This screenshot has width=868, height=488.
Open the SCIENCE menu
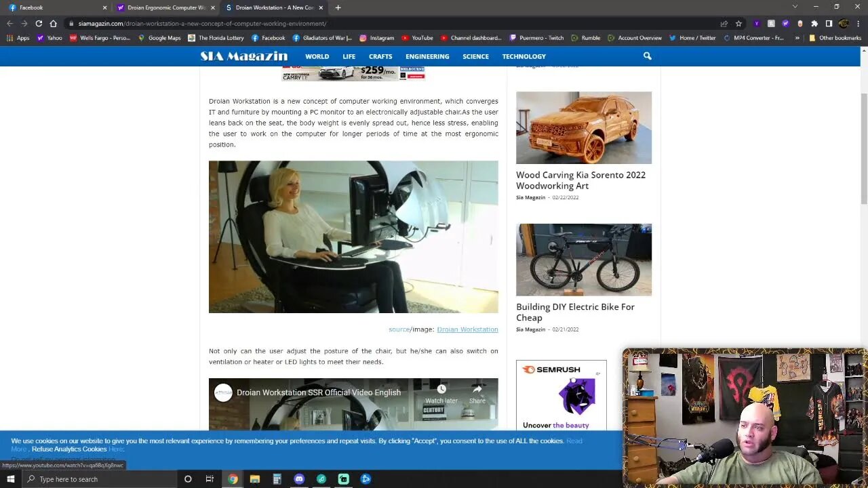click(475, 56)
